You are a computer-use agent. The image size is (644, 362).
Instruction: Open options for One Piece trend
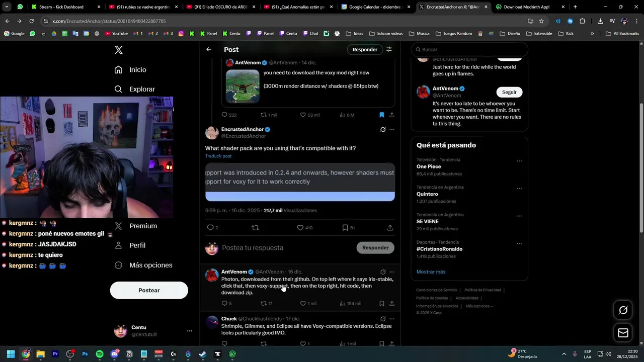(519, 161)
